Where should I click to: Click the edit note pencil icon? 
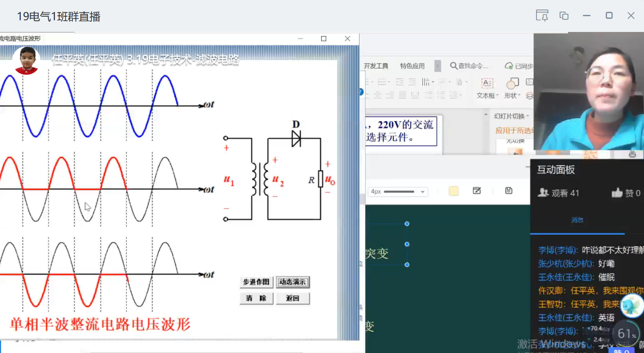(x=477, y=191)
